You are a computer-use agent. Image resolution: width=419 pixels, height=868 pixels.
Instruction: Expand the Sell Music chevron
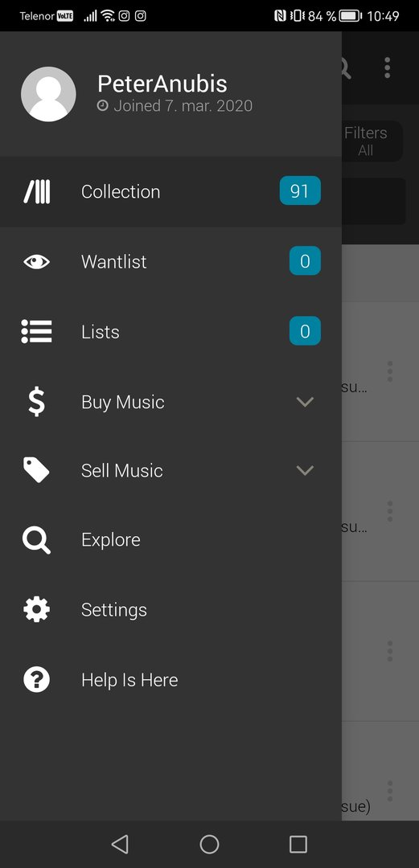[x=305, y=470]
